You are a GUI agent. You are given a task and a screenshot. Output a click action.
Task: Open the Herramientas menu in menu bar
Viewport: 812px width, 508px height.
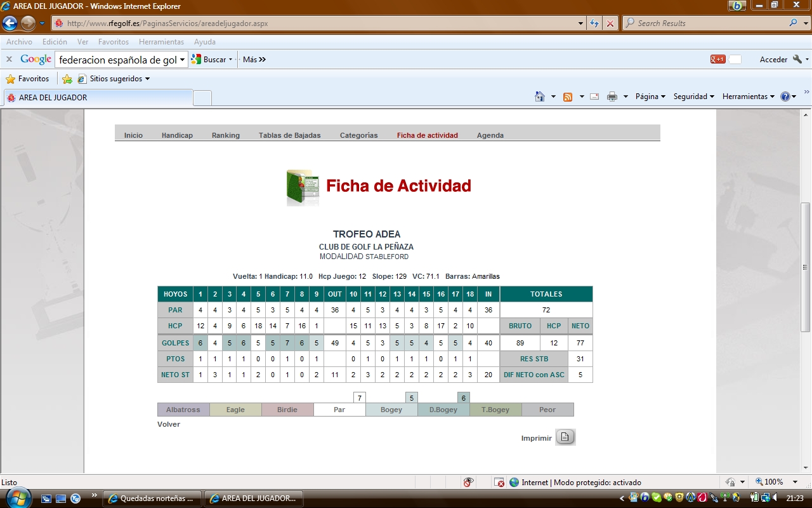(x=161, y=42)
